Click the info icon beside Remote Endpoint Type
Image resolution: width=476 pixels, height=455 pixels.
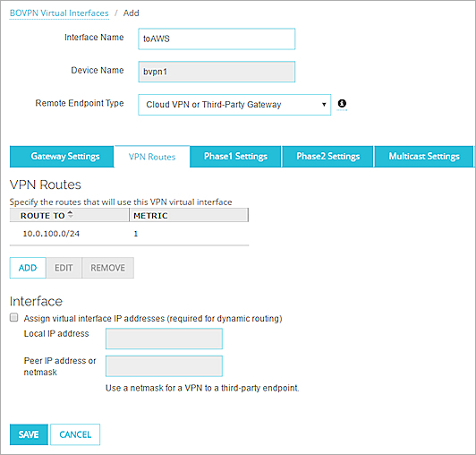pyautogui.click(x=342, y=104)
